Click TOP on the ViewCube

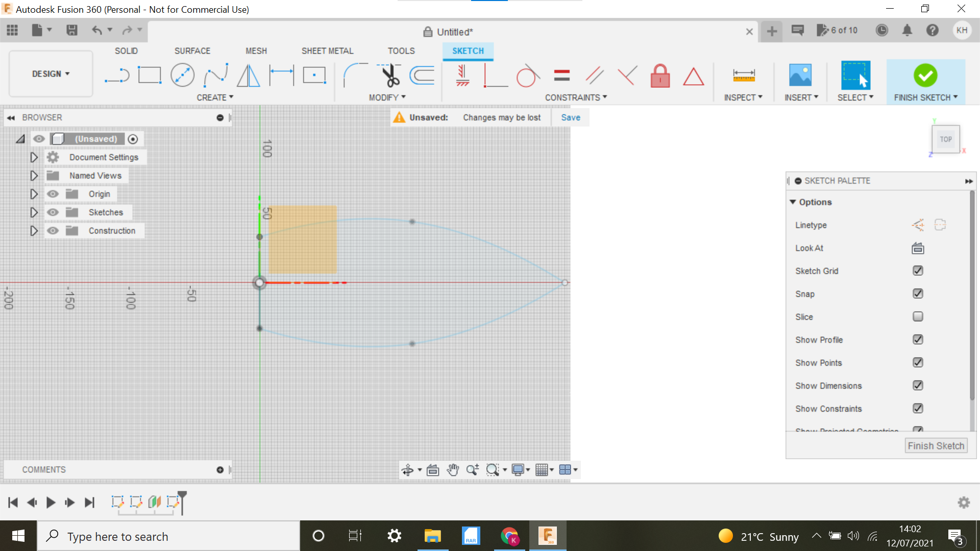(x=946, y=139)
